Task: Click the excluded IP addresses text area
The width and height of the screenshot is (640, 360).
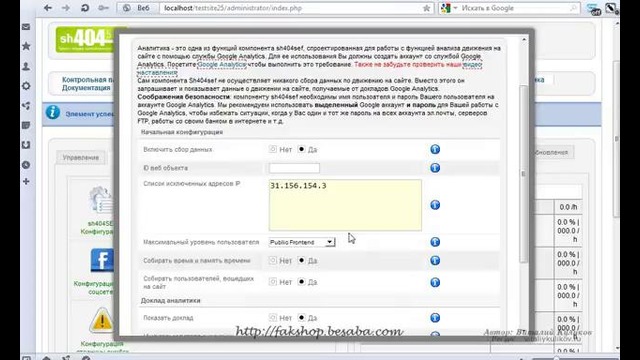Action: point(345,205)
